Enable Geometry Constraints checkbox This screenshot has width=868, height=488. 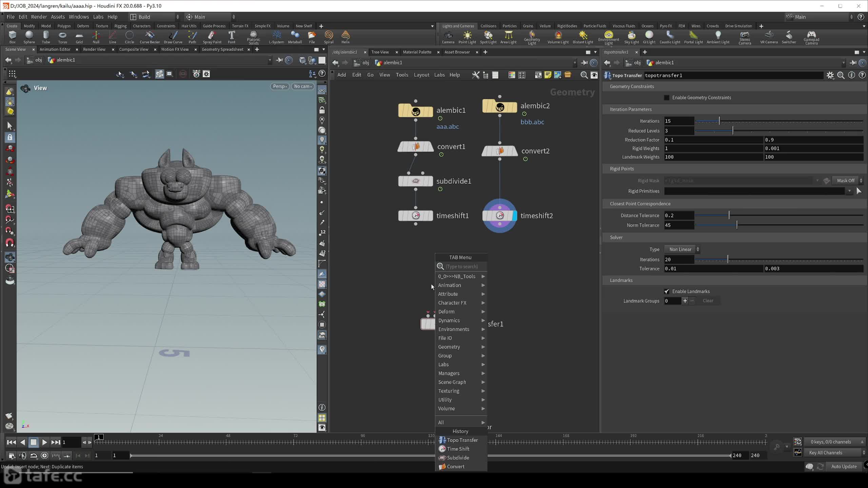[667, 98]
